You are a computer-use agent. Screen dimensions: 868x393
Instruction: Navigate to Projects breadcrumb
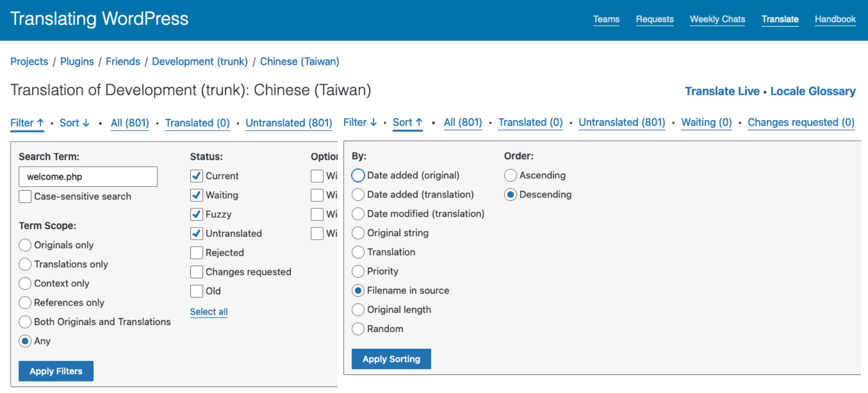[29, 61]
